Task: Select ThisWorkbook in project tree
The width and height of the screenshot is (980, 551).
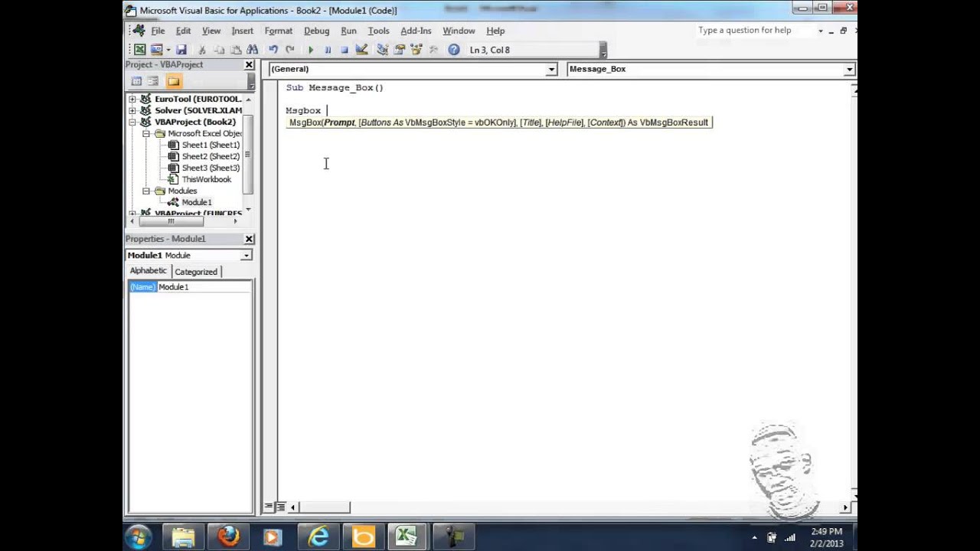Action: point(206,179)
